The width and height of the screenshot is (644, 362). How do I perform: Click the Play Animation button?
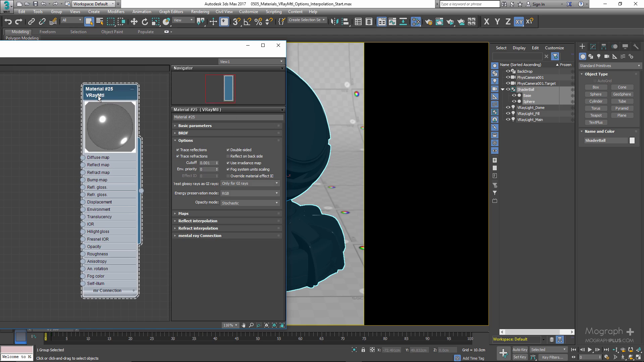590,350
